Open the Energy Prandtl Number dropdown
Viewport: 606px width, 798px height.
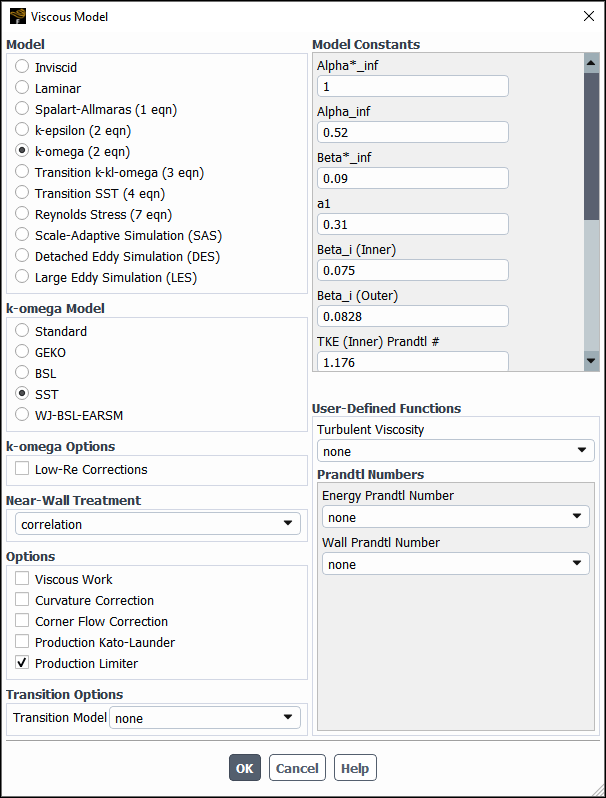tap(455, 517)
